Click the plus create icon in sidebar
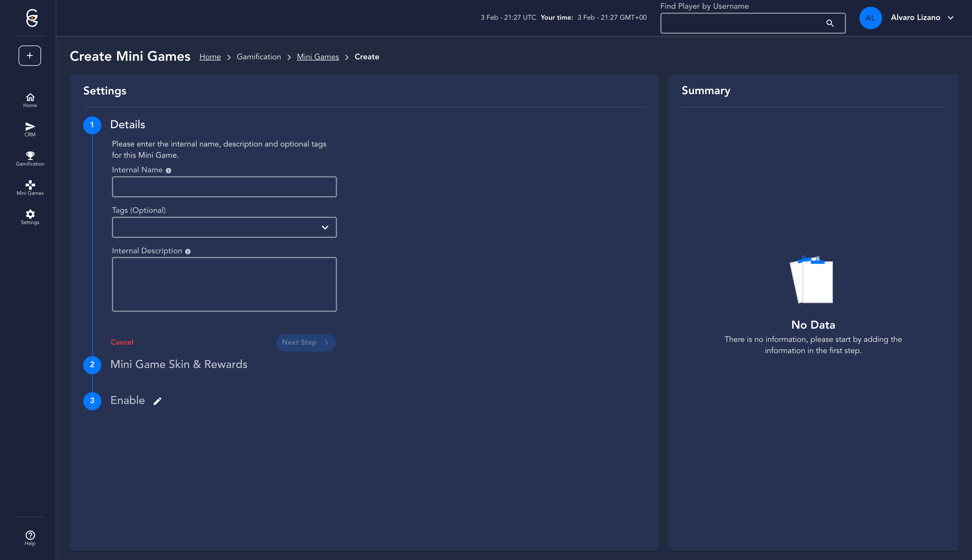This screenshot has width=972, height=560. [x=30, y=56]
